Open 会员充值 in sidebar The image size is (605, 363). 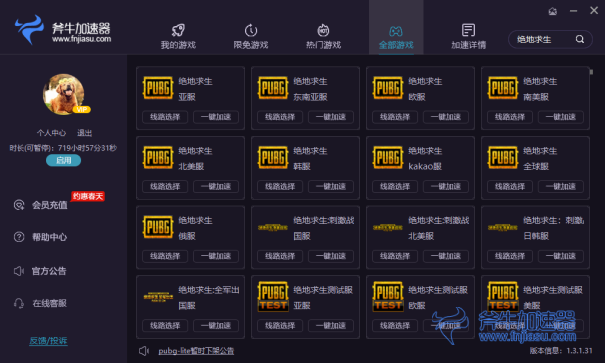49,205
